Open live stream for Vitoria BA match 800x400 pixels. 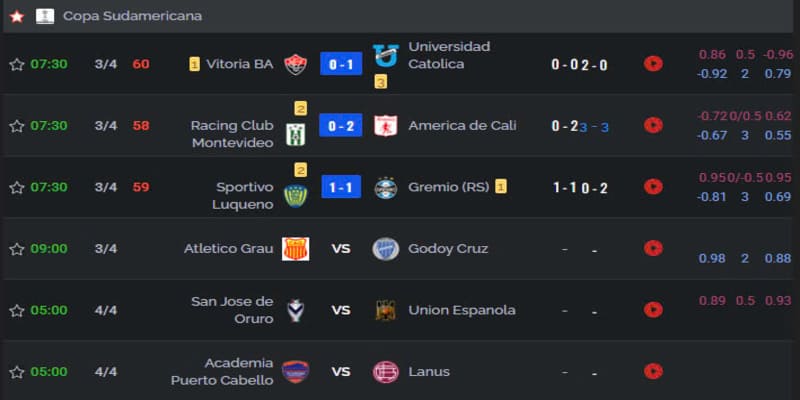(x=653, y=64)
